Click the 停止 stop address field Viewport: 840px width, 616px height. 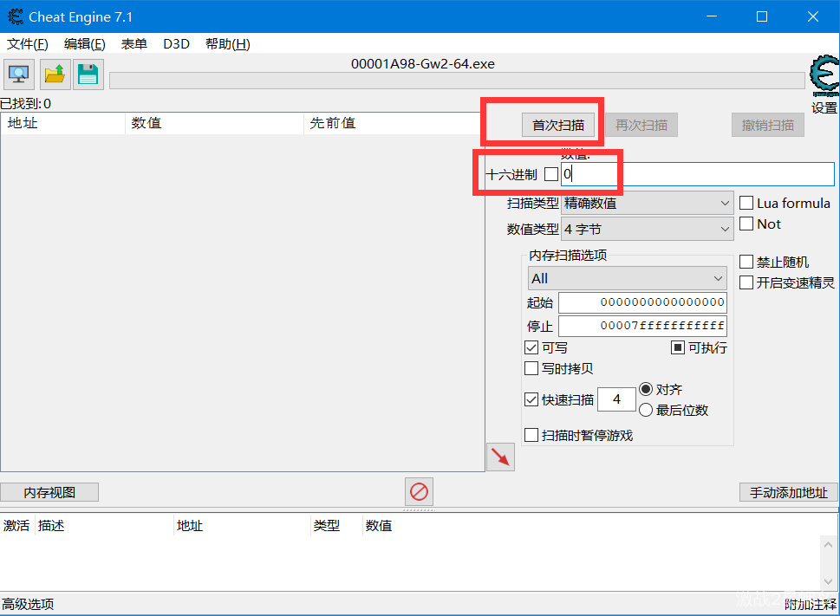(643, 326)
